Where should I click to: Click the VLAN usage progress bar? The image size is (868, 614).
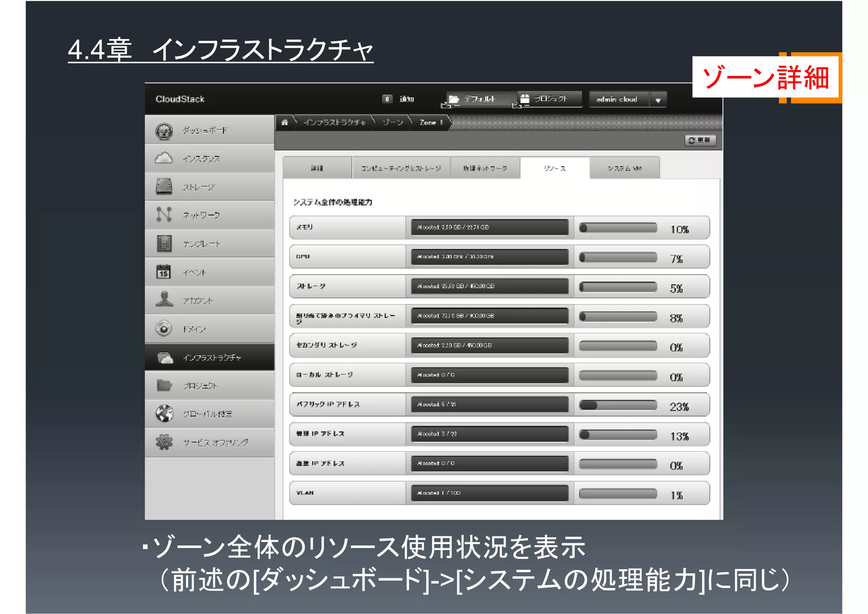pos(618,494)
